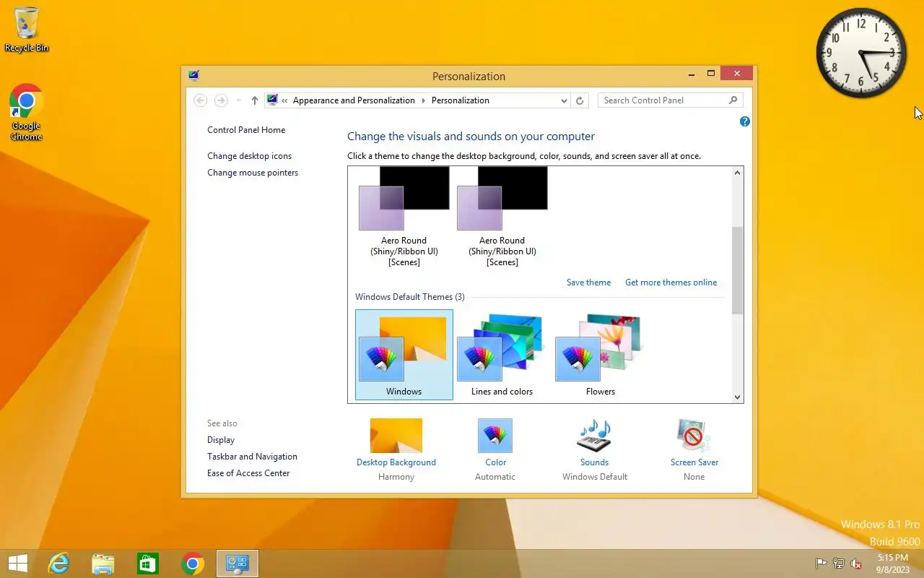The width and height of the screenshot is (924, 578).
Task: Expand the breadcrumb arrow before Personalization
Action: [423, 100]
